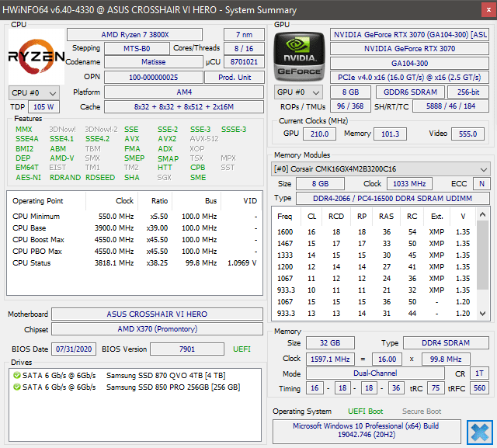
Task: Click the cache 8x32 + 8x32 + 8x512 + 2x16M field
Action: coord(184,107)
